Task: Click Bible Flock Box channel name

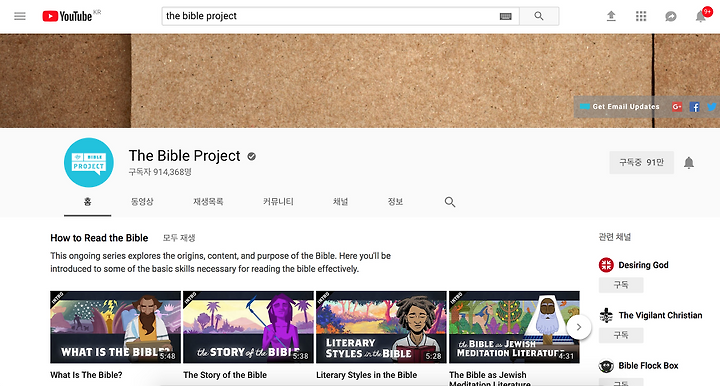Action: pyautogui.click(x=648, y=366)
